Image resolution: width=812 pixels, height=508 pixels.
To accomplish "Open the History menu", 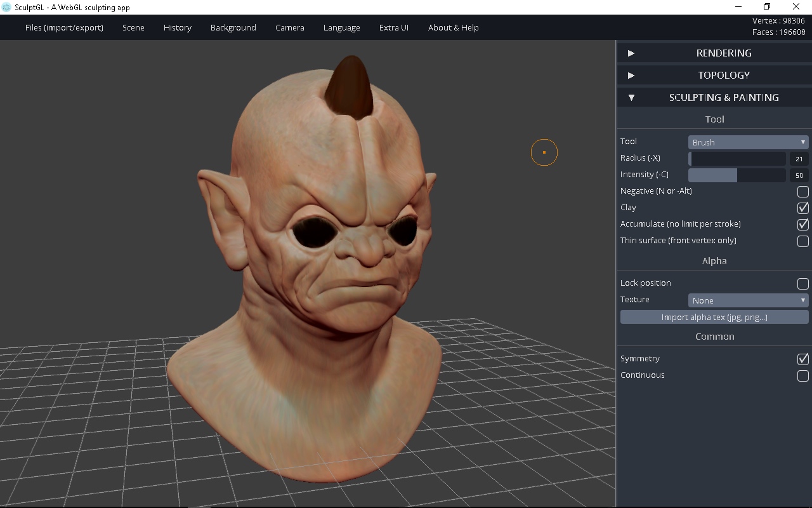I will point(178,27).
